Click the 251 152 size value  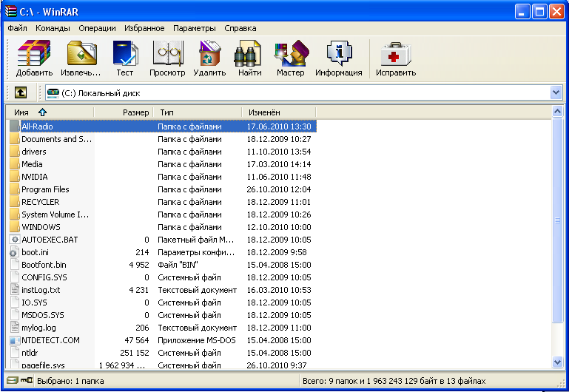pyautogui.click(x=134, y=353)
